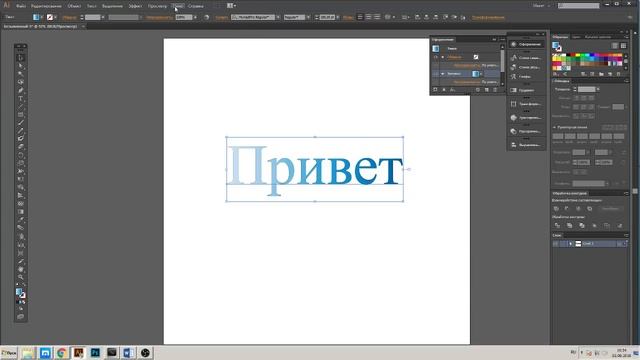Click the Символ link in control bar

coord(221,18)
